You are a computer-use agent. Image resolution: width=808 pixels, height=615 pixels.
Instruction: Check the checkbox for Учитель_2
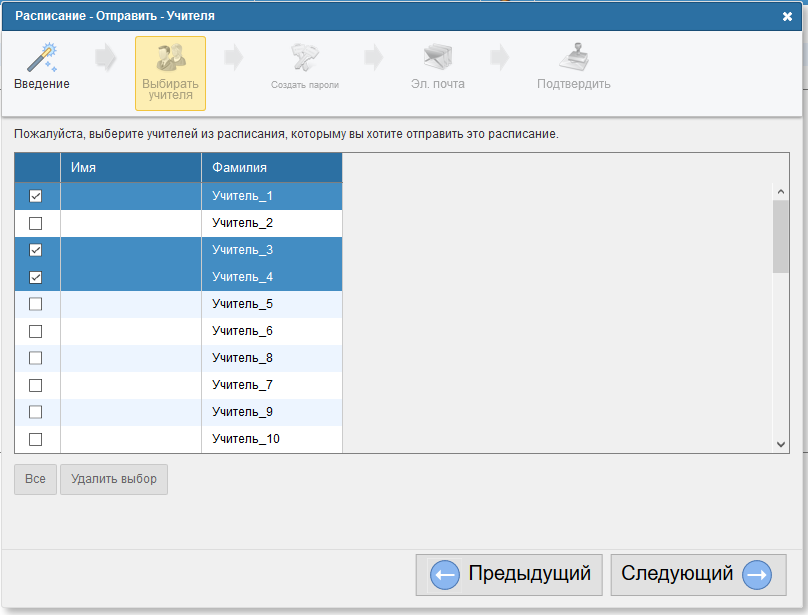tap(36, 223)
